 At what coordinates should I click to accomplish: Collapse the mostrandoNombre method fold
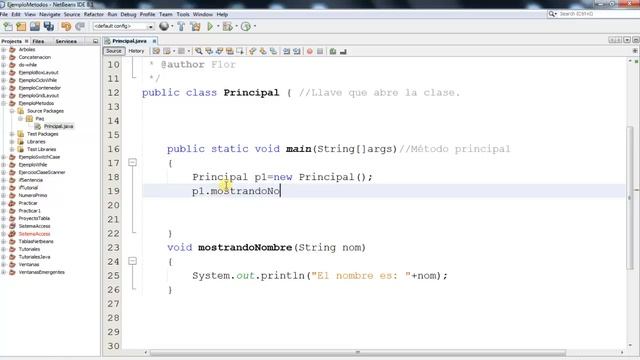(132, 261)
